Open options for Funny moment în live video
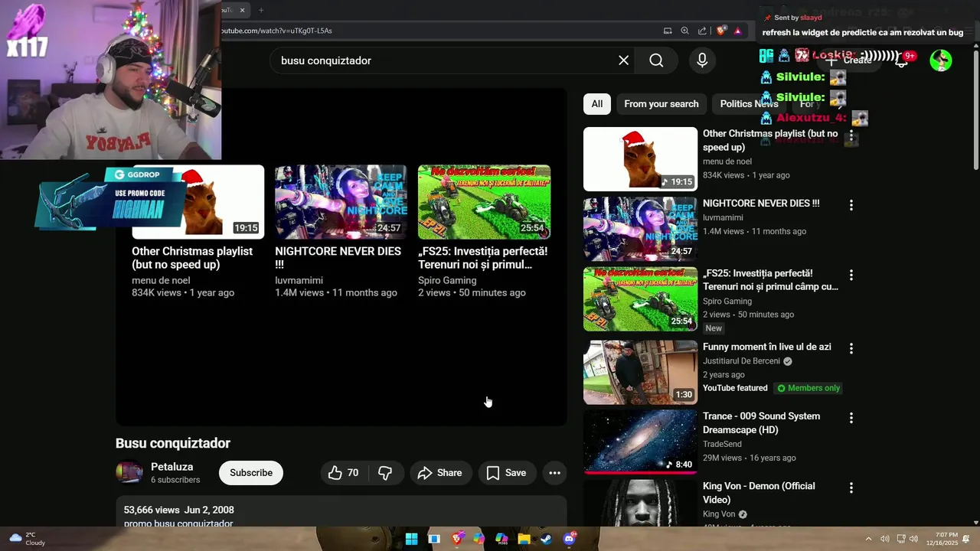The width and height of the screenshot is (980, 551). point(851,348)
